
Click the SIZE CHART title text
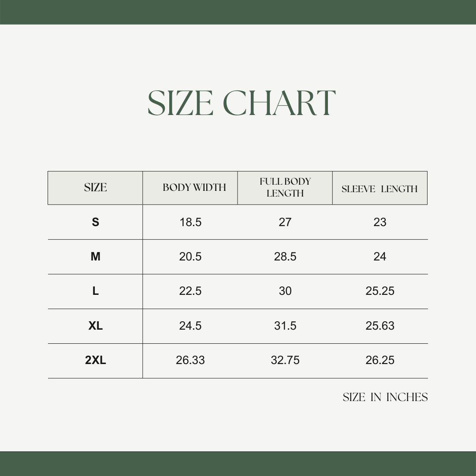tap(242, 103)
